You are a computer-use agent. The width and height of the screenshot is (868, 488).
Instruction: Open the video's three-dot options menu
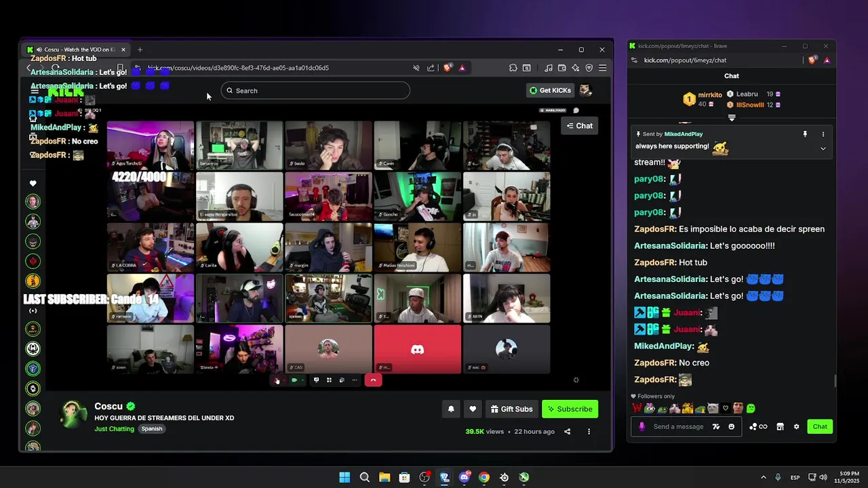coord(589,432)
